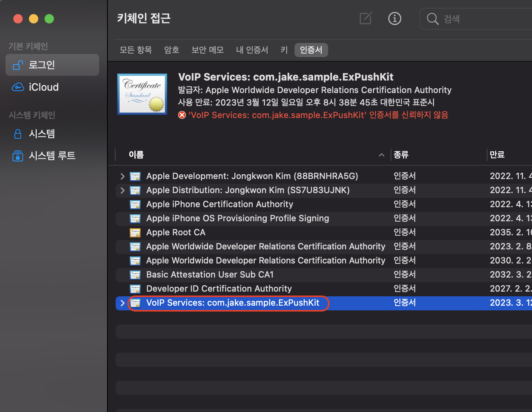The height and width of the screenshot is (412, 532).
Task: Click icon of VoIP Services certificate row
Action: click(x=135, y=303)
